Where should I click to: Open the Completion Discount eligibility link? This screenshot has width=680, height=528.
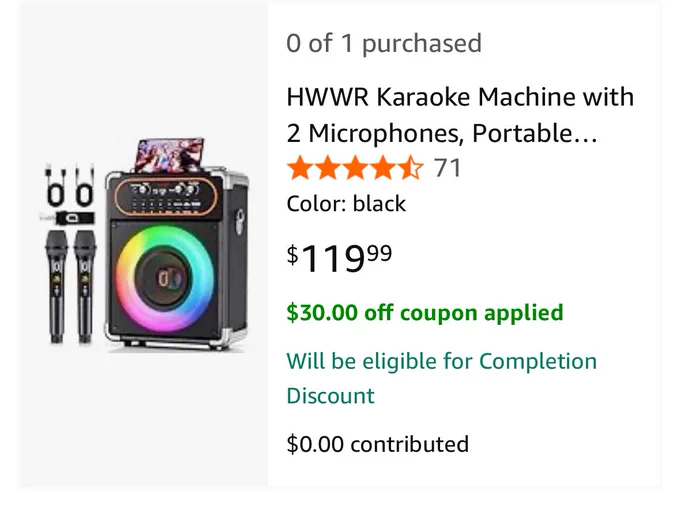click(441, 378)
